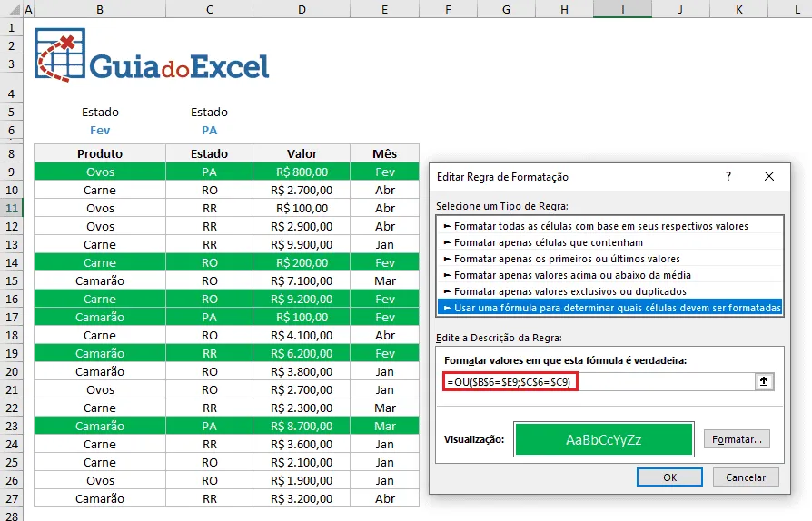The height and width of the screenshot is (521, 812).
Task: Click 'Ovos' product cell in row 9
Action: (x=100, y=172)
